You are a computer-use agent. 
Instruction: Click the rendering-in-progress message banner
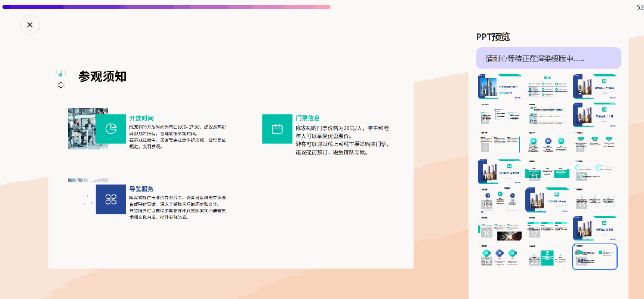click(x=549, y=58)
